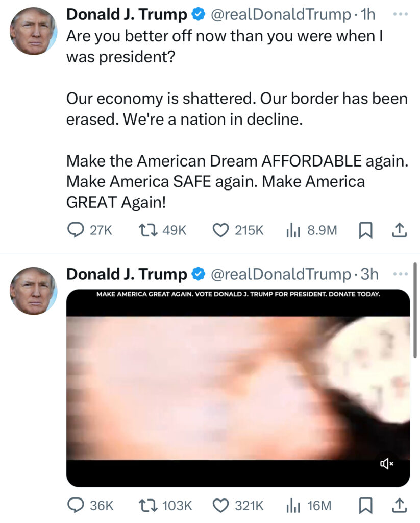
Task: Open more options menu on the 1h post
Action: (400, 14)
